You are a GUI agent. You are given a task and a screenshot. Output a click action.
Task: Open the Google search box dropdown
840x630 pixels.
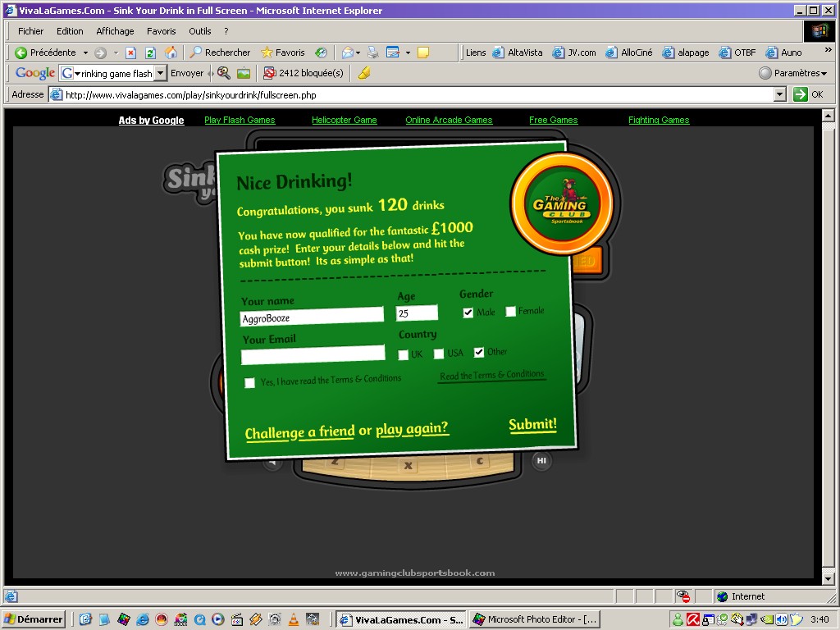pyautogui.click(x=160, y=73)
